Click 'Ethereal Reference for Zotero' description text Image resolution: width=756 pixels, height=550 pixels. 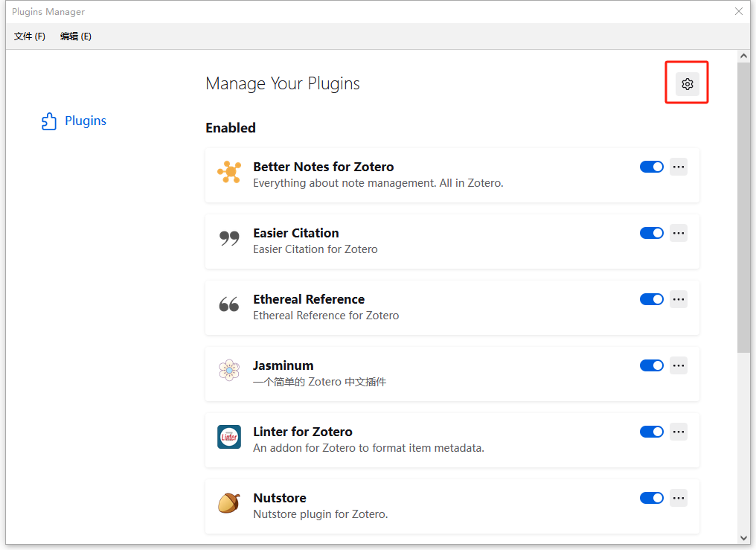pyautogui.click(x=326, y=316)
